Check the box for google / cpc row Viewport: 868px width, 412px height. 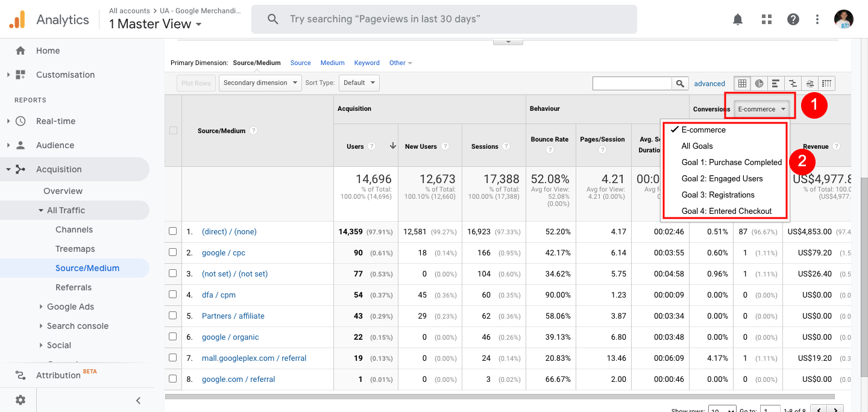(173, 252)
